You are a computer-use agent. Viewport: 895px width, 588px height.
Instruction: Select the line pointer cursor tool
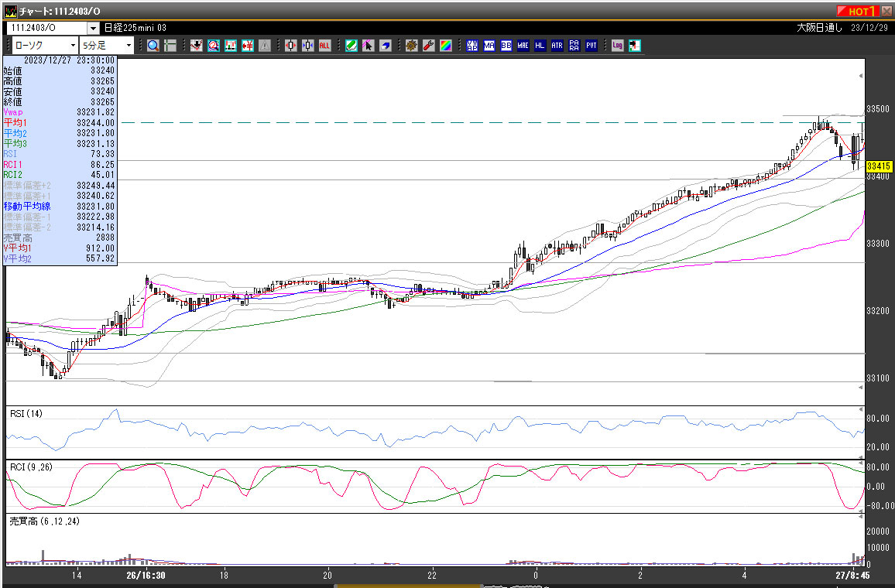(369, 46)
